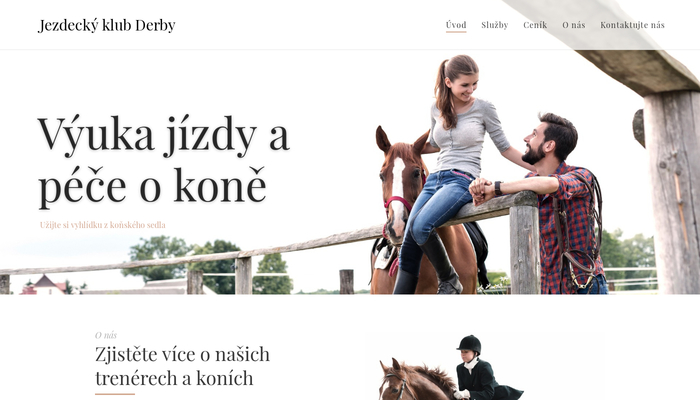Go to the Služby page
The width and height of the screenshot is (700, 400).
495,25
